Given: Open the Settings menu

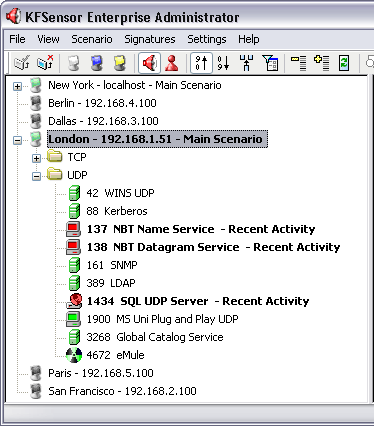Looking at the screenshot, I should [x=207, y=39].
